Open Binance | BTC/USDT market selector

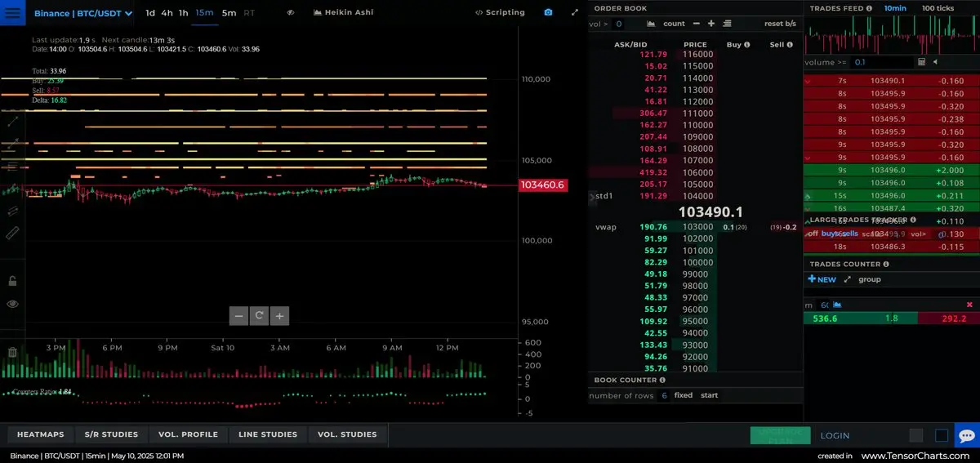point(82,13)
